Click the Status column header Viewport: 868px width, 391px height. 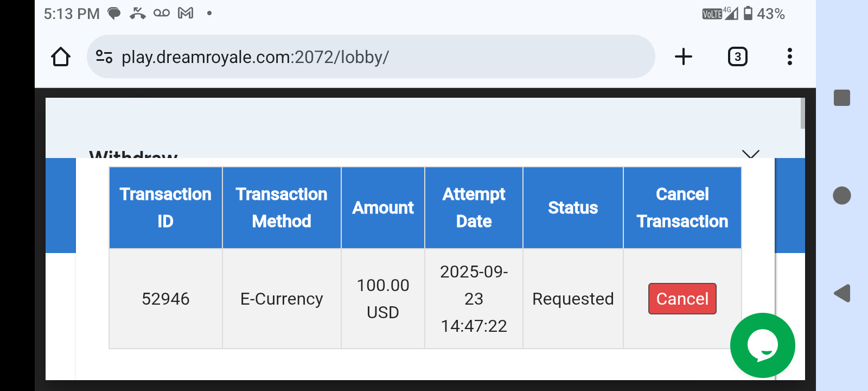[x=573, y=207]
